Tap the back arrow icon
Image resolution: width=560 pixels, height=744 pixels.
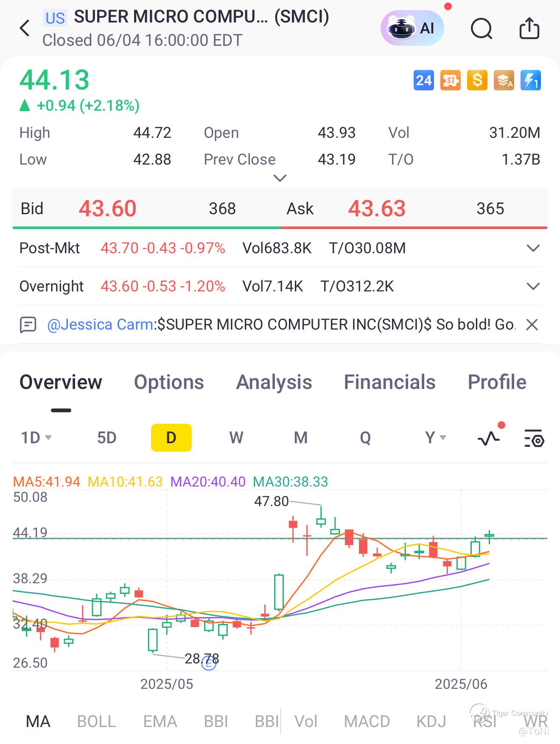[25, 28]
